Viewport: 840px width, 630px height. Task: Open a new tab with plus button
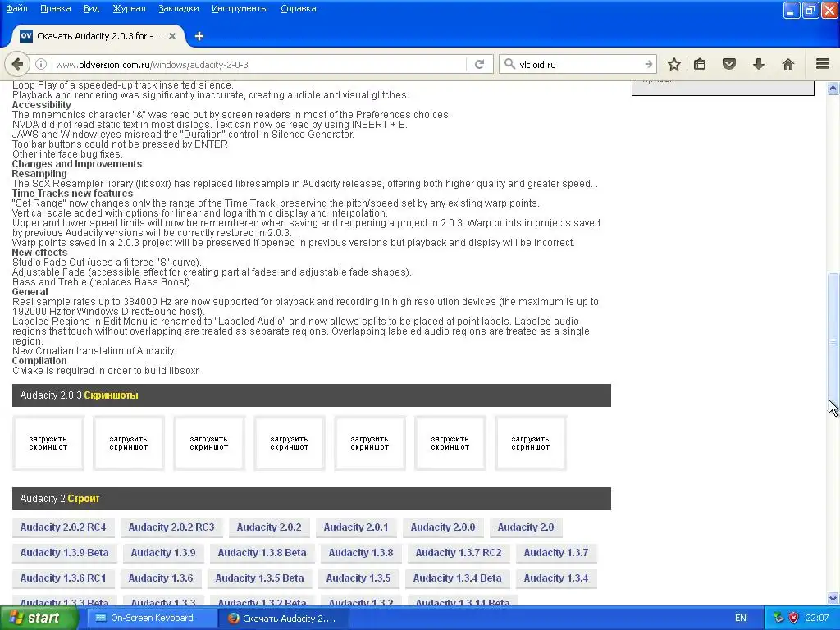(x=199, y=36)
